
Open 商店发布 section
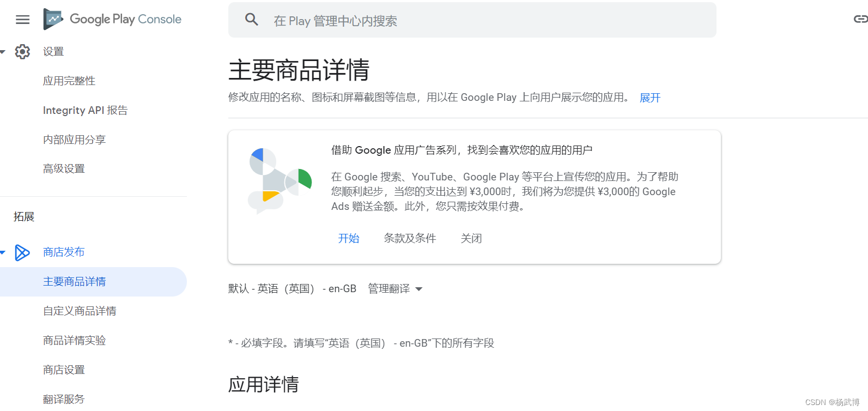pyautogui.click(x=64, y=252)
